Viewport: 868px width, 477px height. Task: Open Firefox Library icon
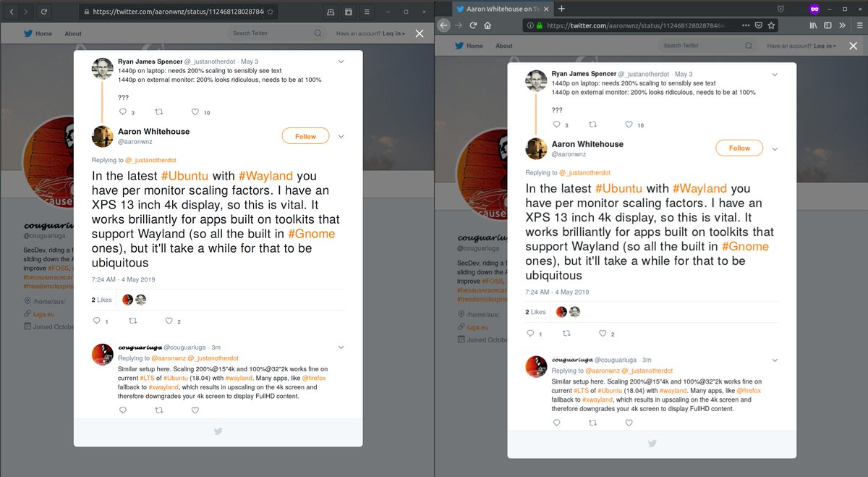click(813, 25)
